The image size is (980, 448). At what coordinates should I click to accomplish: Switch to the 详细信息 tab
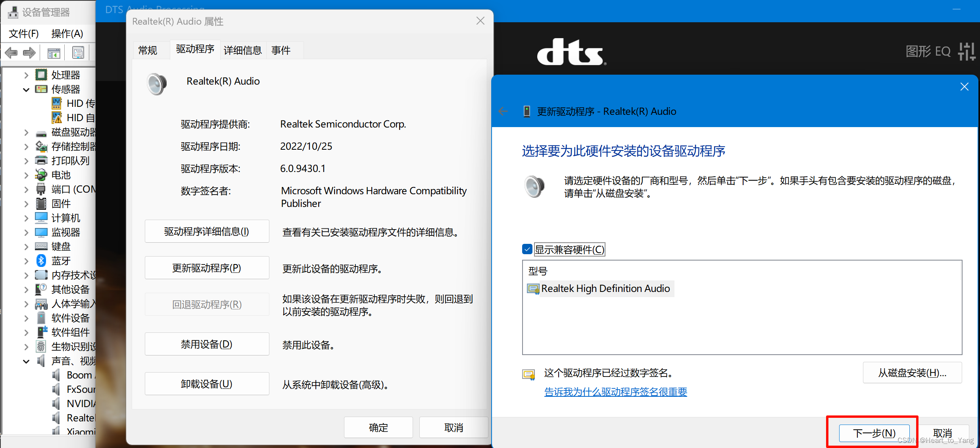click(x=242, y=50)
